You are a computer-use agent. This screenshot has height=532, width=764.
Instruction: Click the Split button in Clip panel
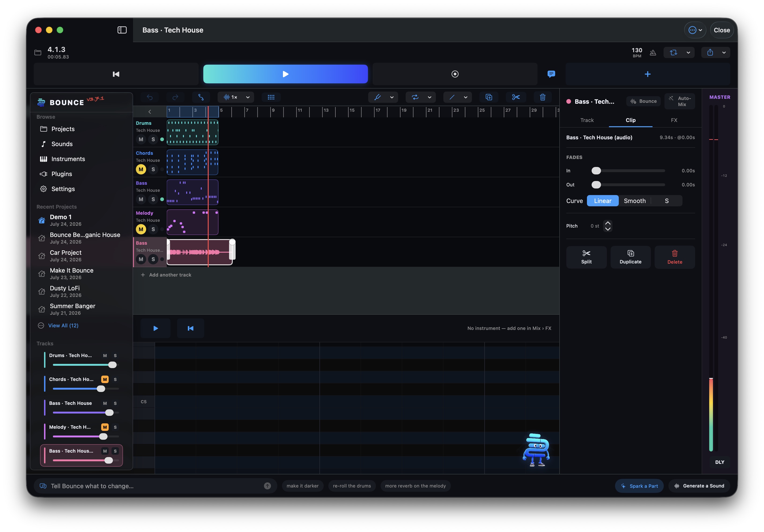coord(586,257)
